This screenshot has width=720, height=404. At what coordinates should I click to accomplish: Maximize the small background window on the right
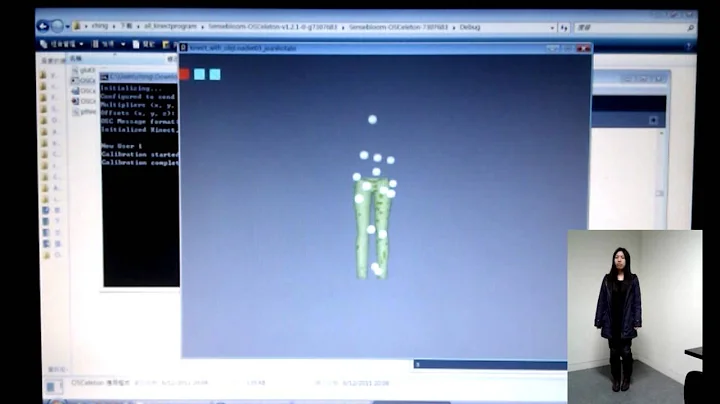point(642,79)
